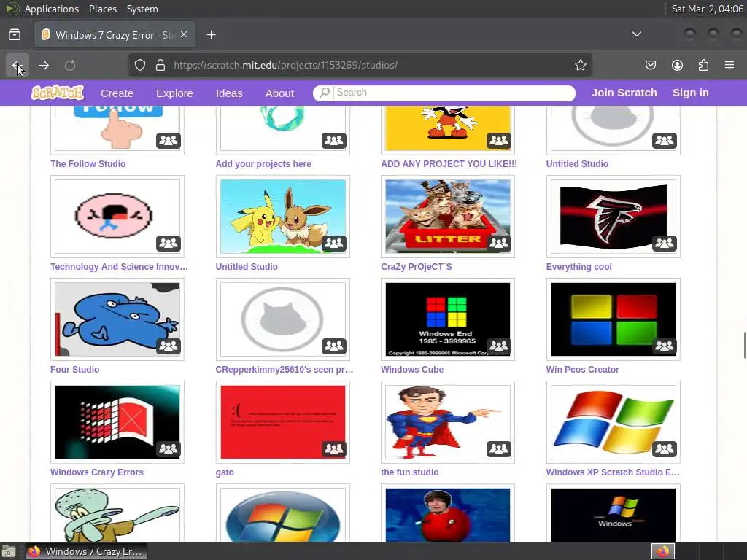View site info via the padlock icon

tap(160, 65)
